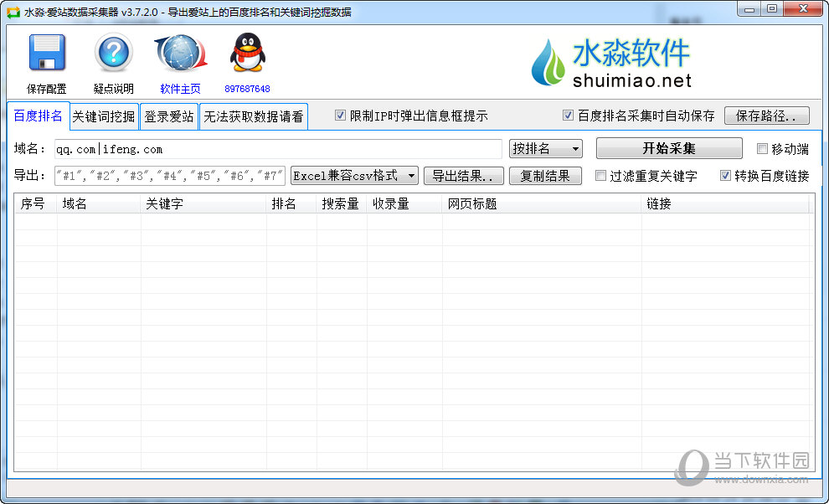Sort by 搜索量 column header
829x504 pixels.
[x=342, y=204]
